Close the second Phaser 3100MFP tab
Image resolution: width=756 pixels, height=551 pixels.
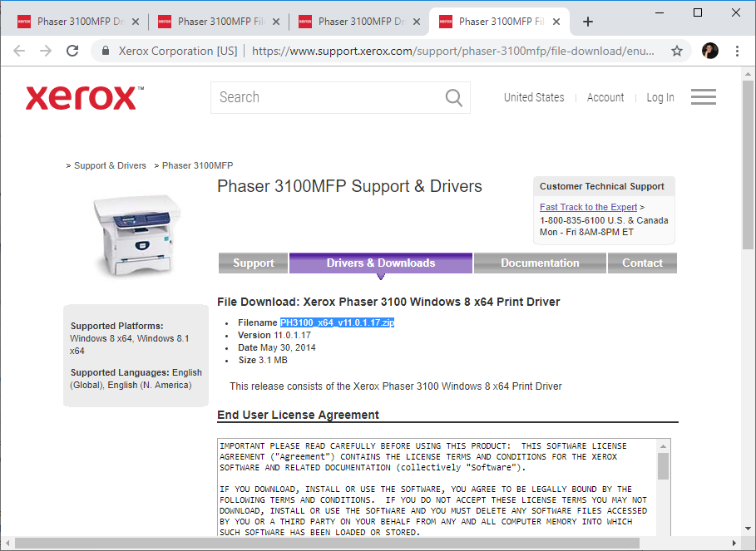[276, 22]
